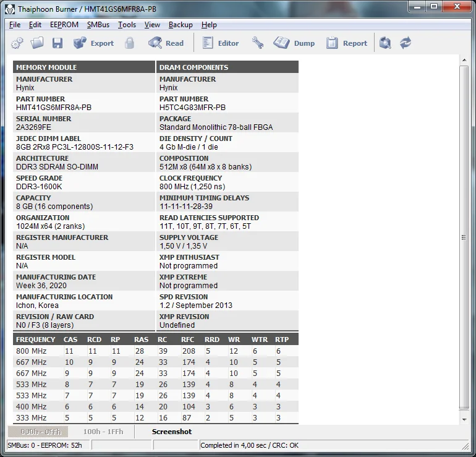476x457 pixels.
Task: Click the Thaiphoon Burner title bar app icon
Action: pos(10,9)
